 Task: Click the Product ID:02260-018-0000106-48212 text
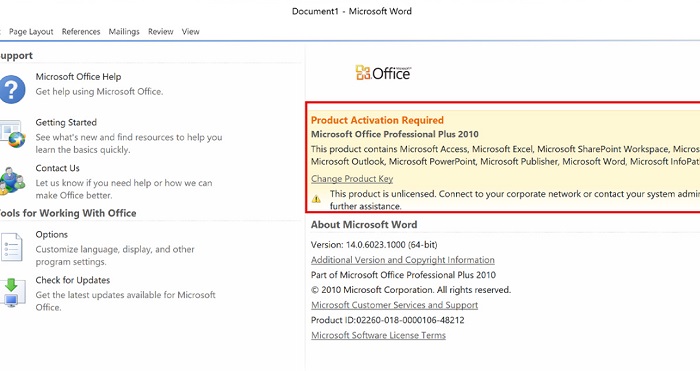point(388,320)
